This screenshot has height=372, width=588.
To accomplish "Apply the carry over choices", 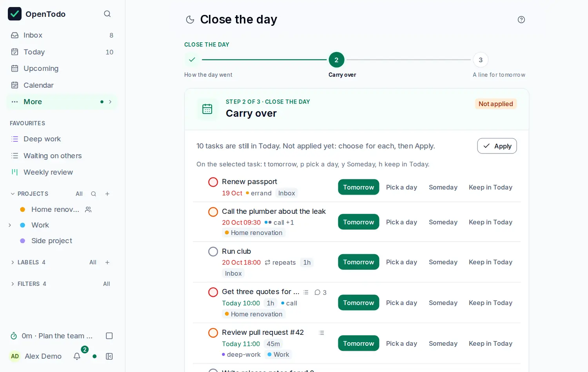I will [x=497, y=146].
